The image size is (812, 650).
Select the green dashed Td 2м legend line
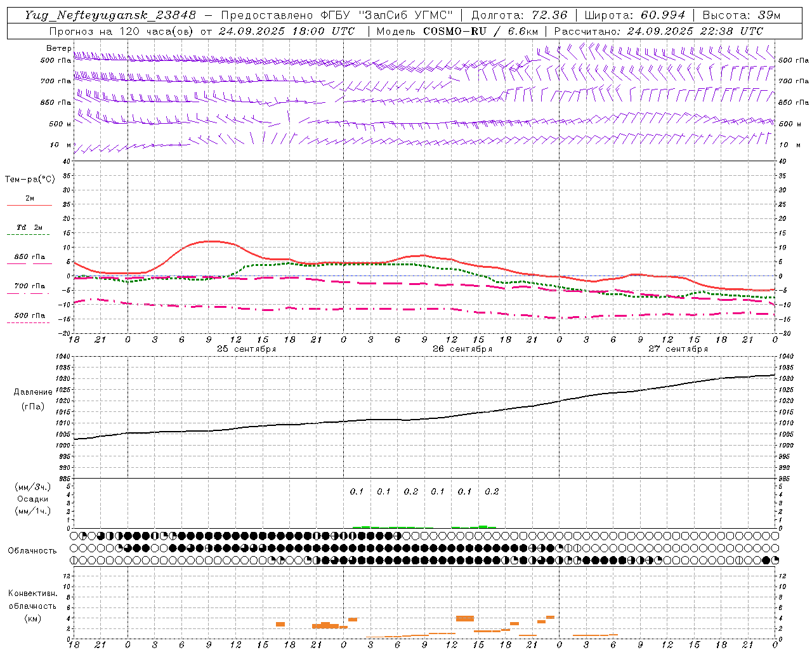point(29,234)
